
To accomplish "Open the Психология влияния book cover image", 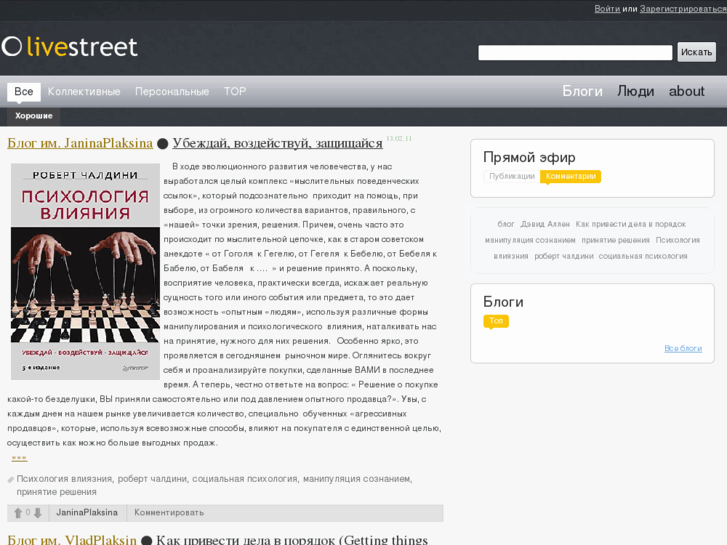I will click(85, 271).
